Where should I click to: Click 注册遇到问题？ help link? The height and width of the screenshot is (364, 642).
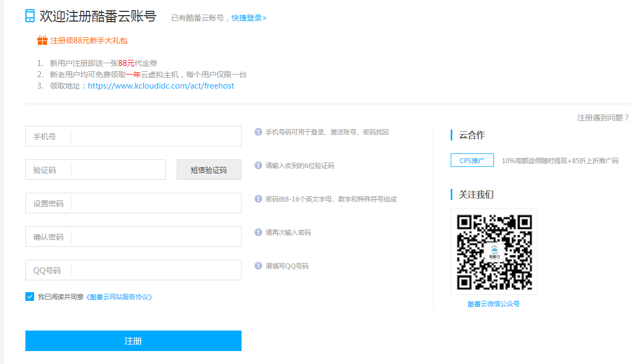603,118
